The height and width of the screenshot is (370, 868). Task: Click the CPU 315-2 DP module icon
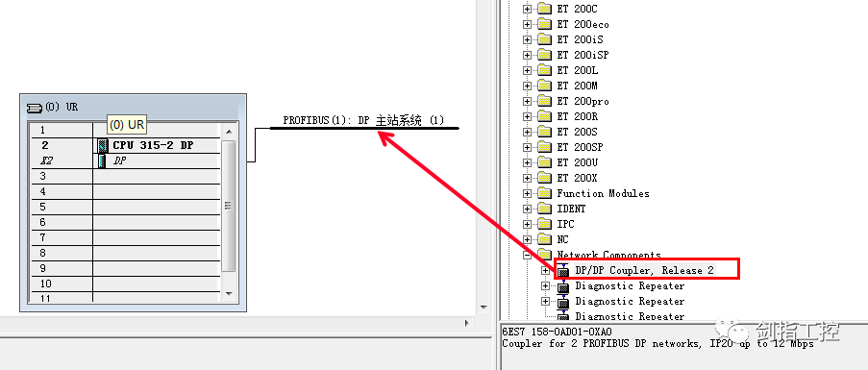(x=103, y=145)
